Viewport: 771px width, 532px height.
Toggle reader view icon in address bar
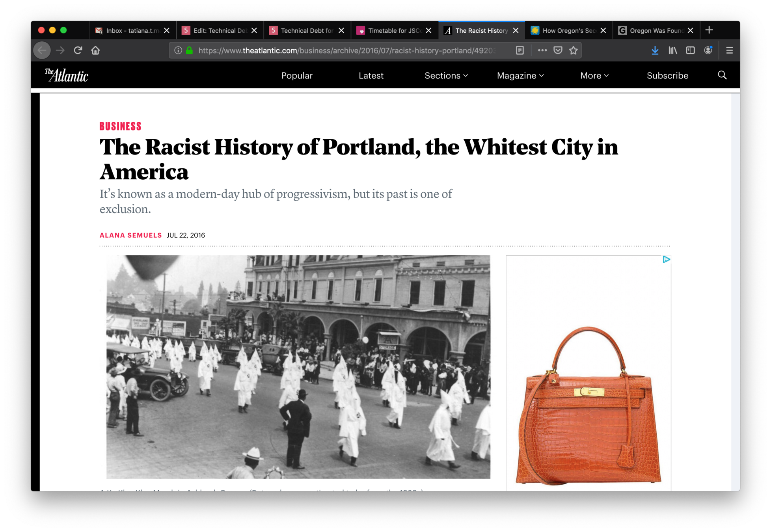tap(520, 50)
